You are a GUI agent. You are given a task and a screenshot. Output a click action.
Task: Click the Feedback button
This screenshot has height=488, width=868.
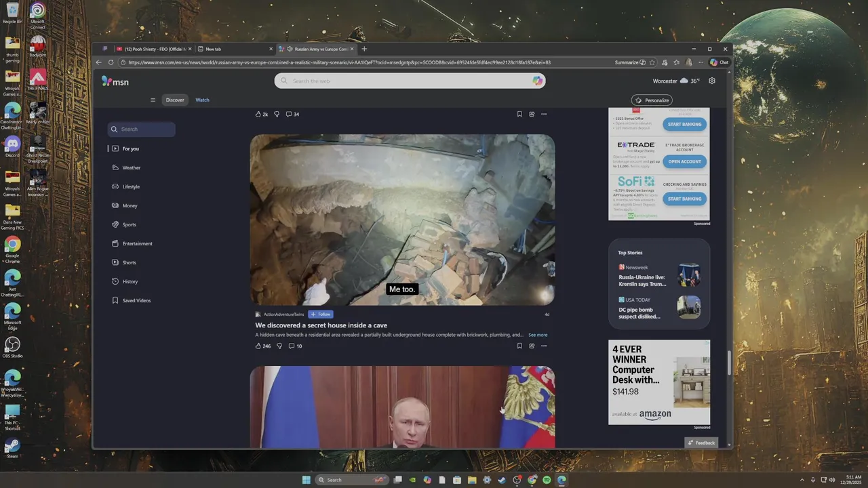[x=701, y=443]
